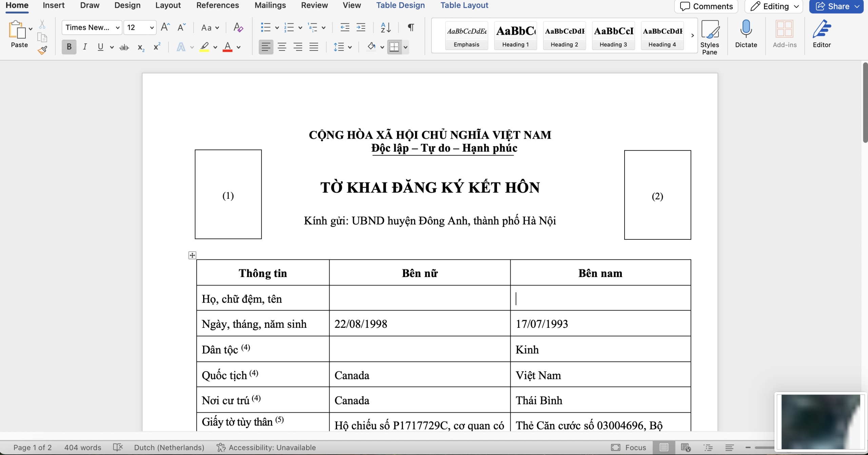Image resolution: width=868 pixels, height=455 pixels.
Task: Click the Text Effects A icon
Action: click(x=181, y=47)
